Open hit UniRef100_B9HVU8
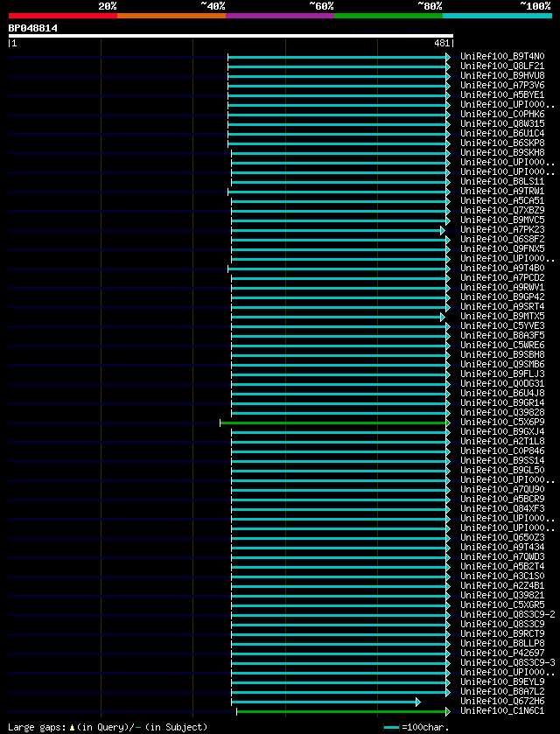Screen dimensions: 560x734 502,76
